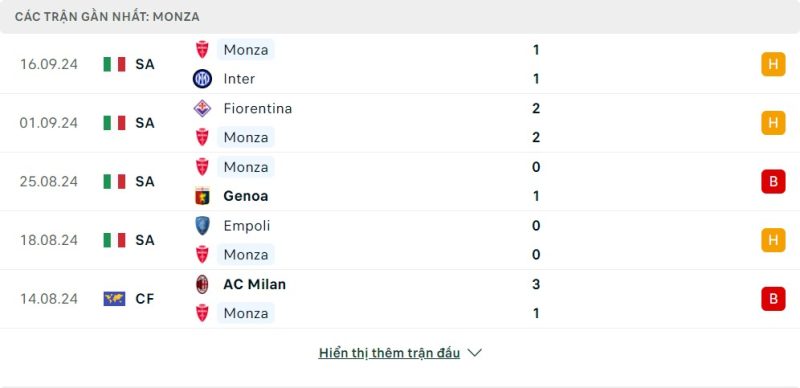Click the SA league label on the 25.08.24 row
Viewport: 800px width, 388px height.
[x=145, y=182]
